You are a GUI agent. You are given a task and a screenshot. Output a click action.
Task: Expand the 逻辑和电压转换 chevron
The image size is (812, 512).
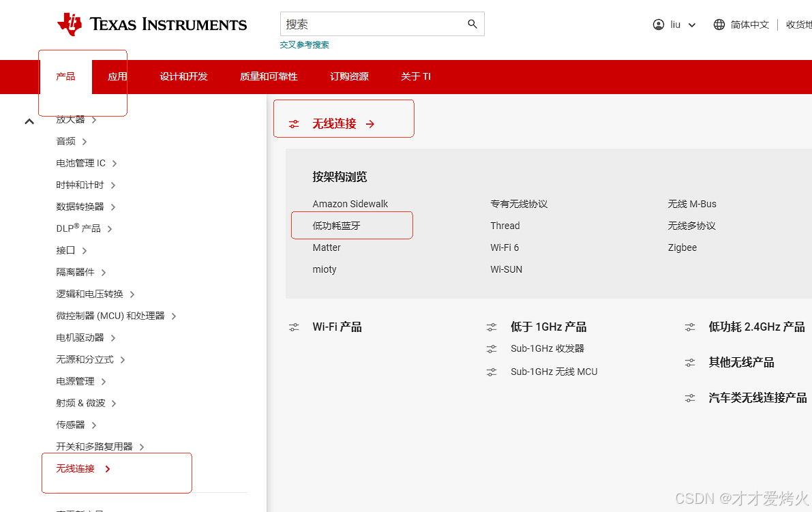point(132,295)
